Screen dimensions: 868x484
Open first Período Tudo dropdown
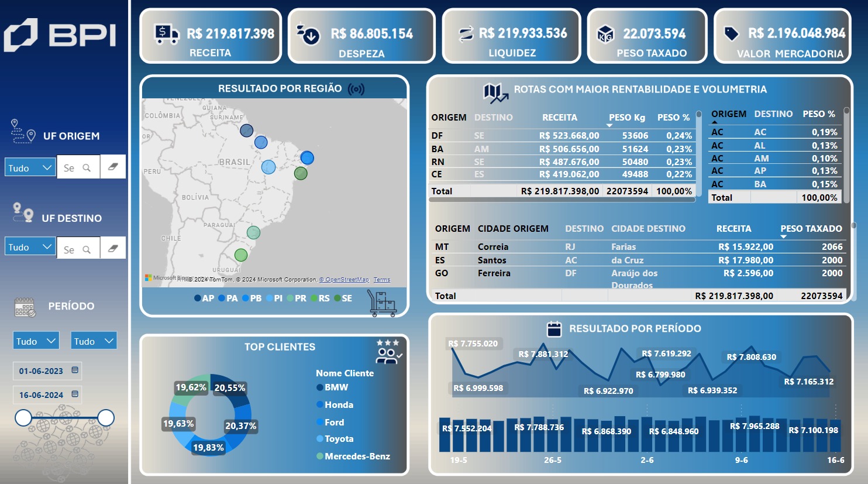tap(36, 341)
